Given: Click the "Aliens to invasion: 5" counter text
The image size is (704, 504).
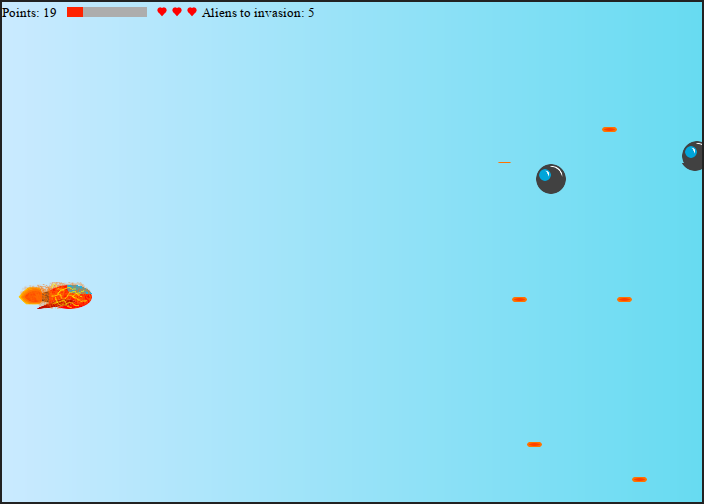Looking at the screenshot, I should coord(258,13).
